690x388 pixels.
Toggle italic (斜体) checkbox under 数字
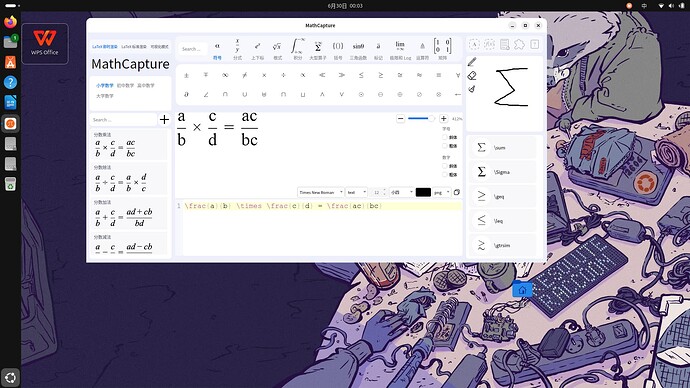pyautogui.click(x=444, y=166)
